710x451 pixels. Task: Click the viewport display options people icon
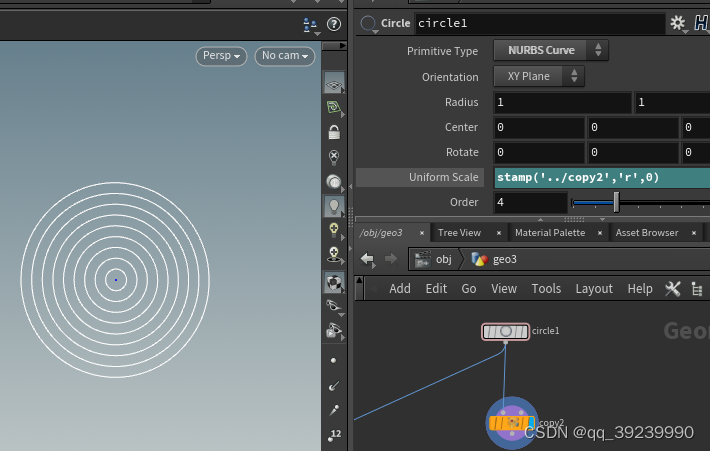click(x=311, y=25)
